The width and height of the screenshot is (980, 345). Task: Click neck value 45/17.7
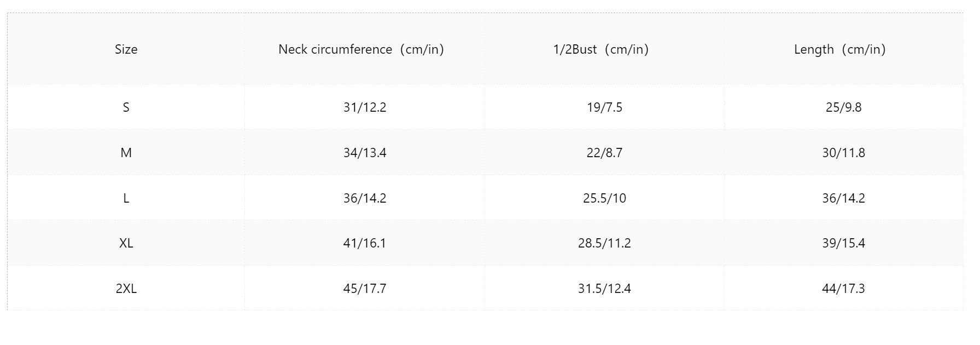[x=365, y=289]
